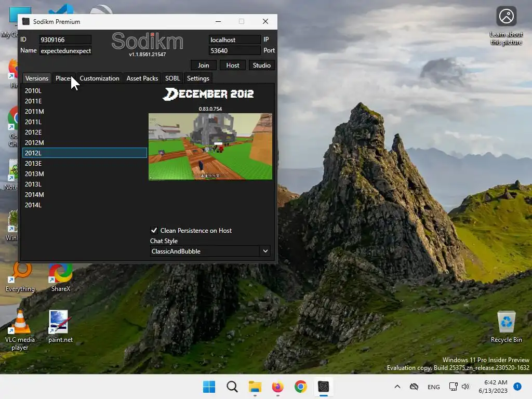Select the highlighted 2012L version
532x399 pixels.
point(85,153)
